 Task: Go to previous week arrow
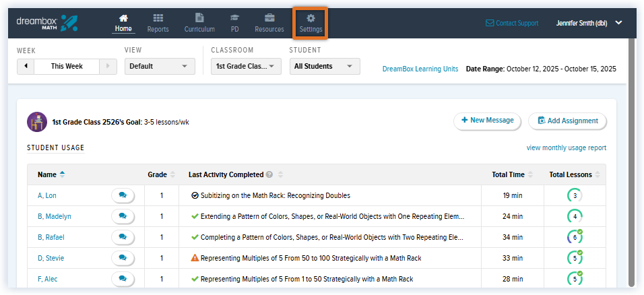[26, 66]
